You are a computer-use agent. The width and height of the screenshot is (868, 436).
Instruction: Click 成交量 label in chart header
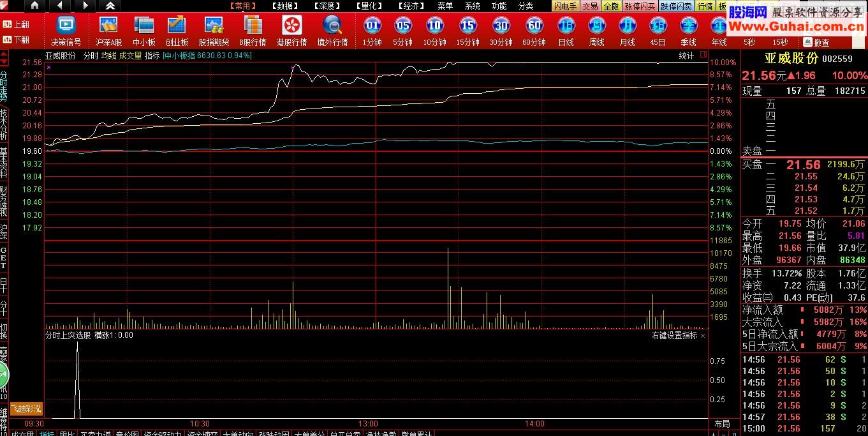[x=130, y=56]
